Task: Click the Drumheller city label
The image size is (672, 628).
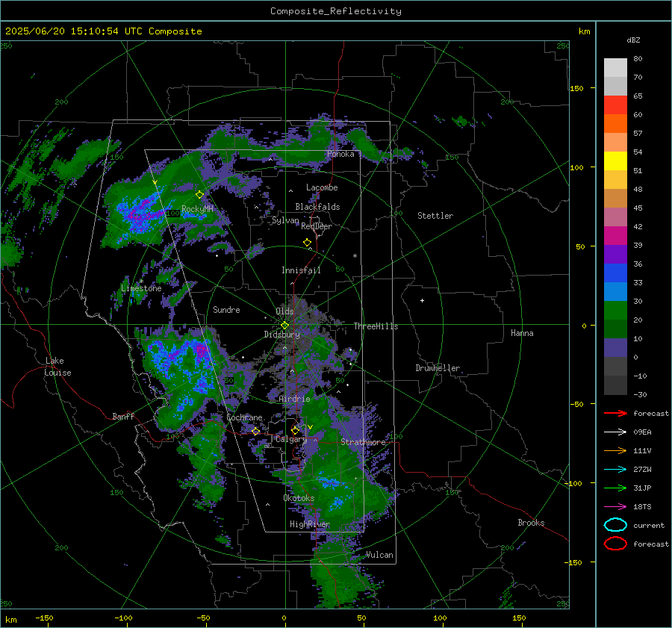Action: click(x=438, y=368)
